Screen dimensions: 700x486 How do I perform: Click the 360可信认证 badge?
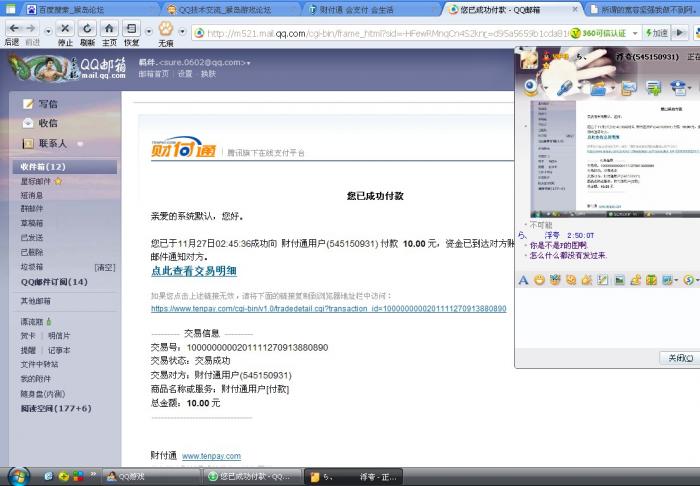[x=599, y=33]
